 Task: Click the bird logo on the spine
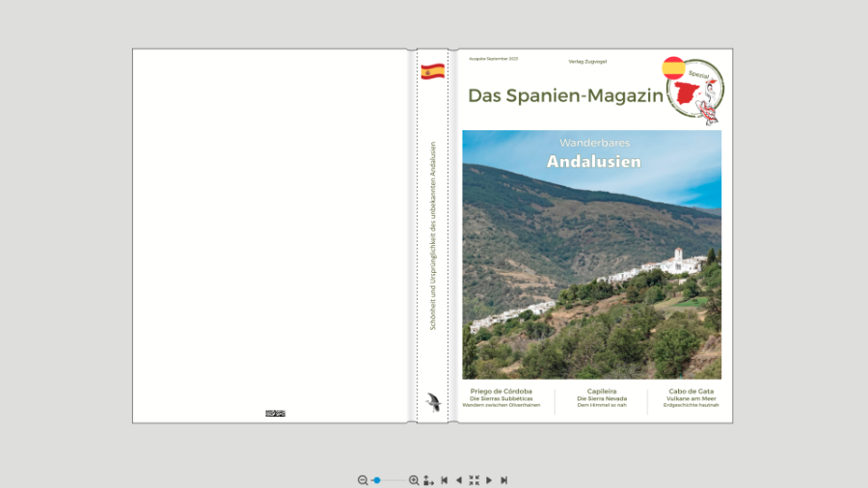pyautogui.click(x=433, y=402)
